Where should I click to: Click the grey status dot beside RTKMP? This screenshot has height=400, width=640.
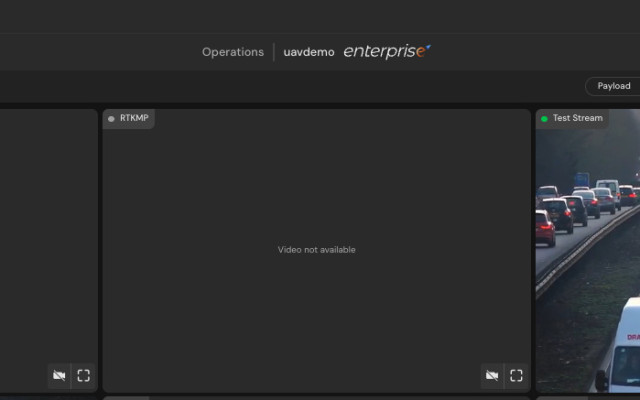(111, 119)
